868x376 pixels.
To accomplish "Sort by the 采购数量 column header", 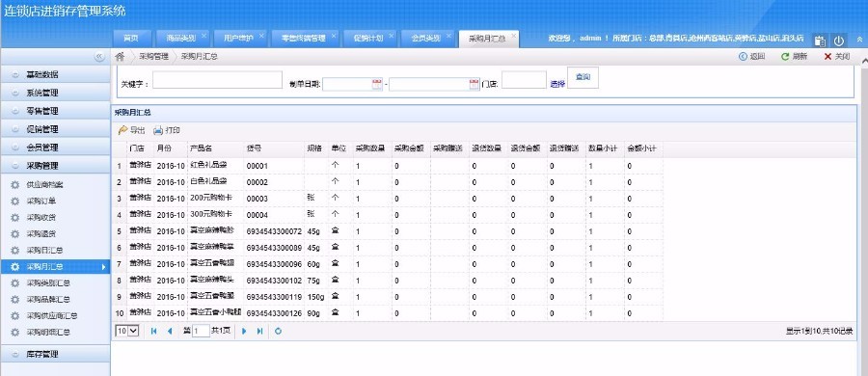I will (x=372, y=149).
